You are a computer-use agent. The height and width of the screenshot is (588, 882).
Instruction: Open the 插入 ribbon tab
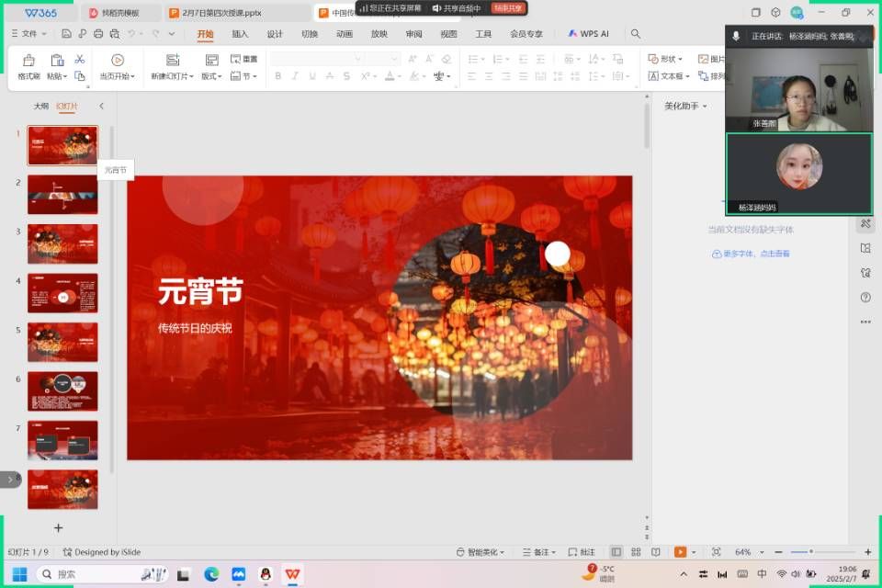pyautogui.click(x=240, y=34)
